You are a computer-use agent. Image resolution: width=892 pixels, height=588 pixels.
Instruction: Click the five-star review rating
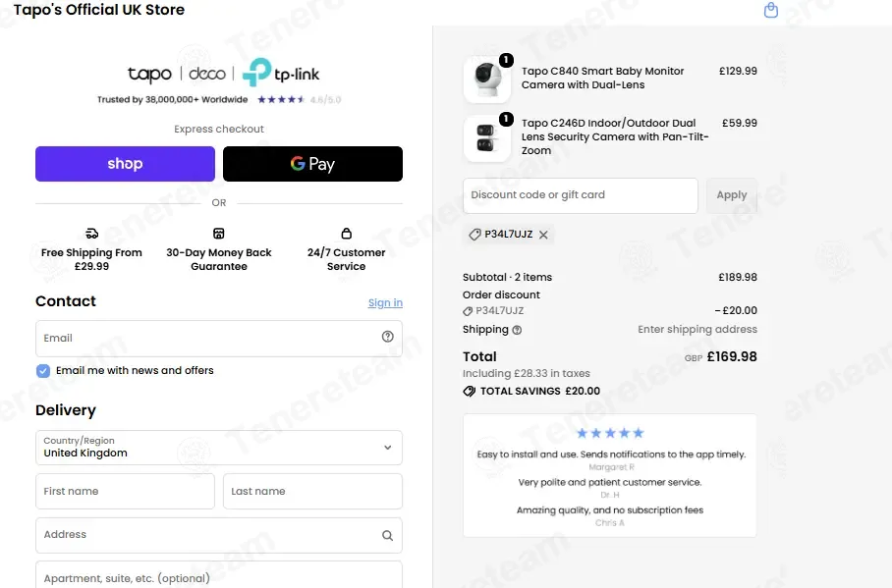[610, 433]
